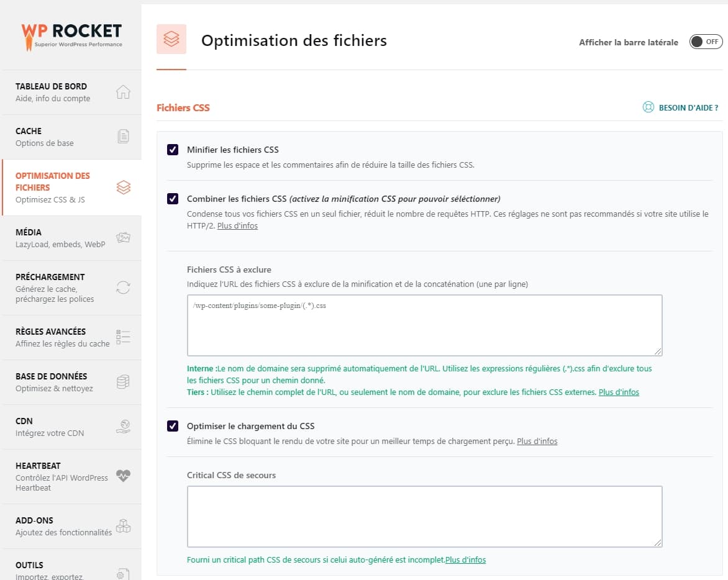
Task: Open the Add-ons section
Action: click(71, 526)
